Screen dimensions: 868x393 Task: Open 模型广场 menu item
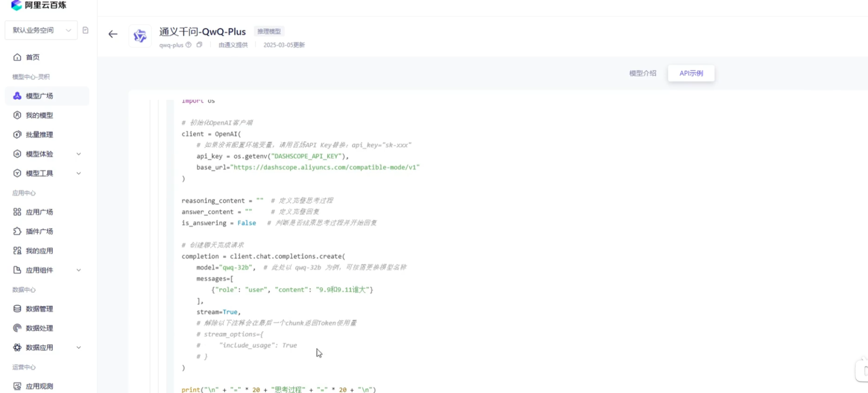coord(47,96)
